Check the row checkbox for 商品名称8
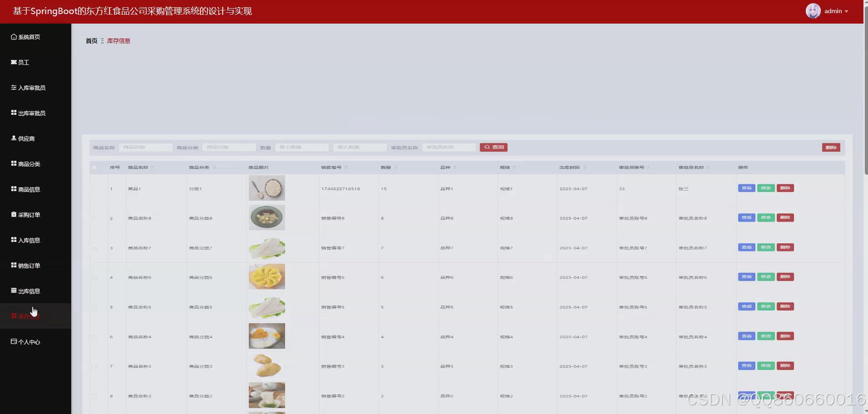This screenshot has height=414, width=868. coord(94,218)
